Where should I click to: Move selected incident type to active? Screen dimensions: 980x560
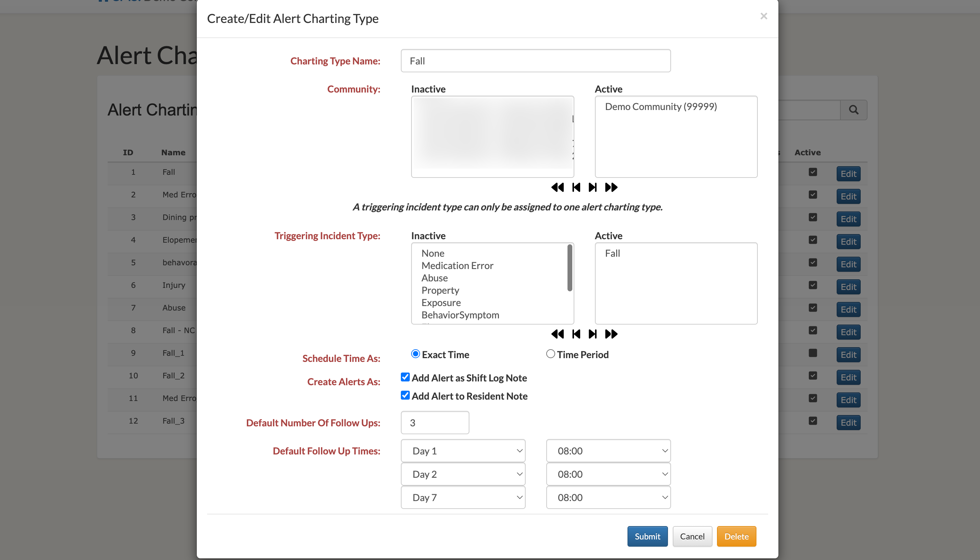click(x=593, y=334)
